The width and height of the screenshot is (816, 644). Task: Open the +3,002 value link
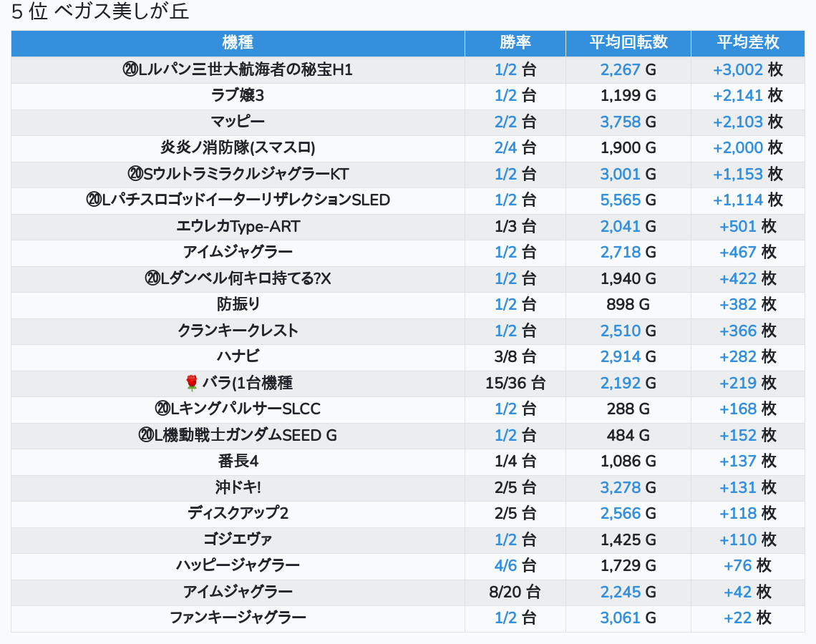[x=738, y=69]
